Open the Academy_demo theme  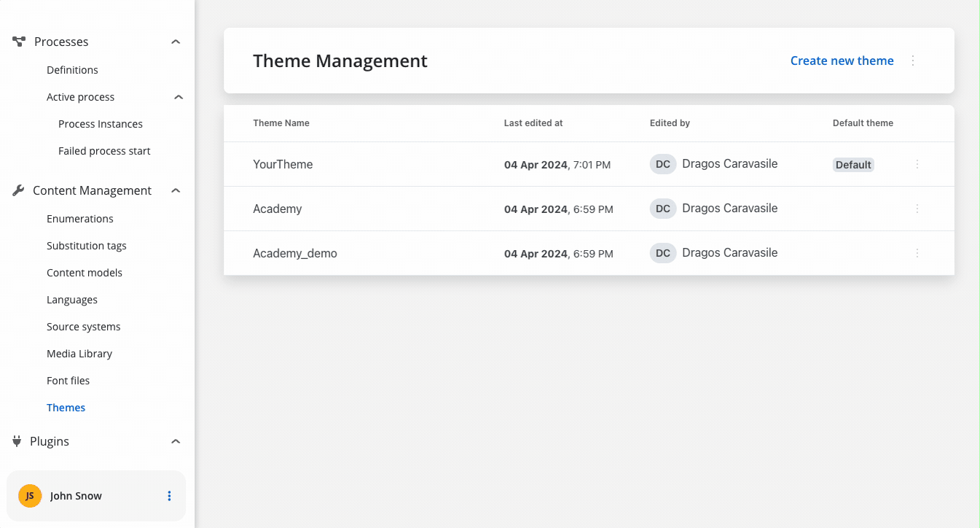click(295, 253)
